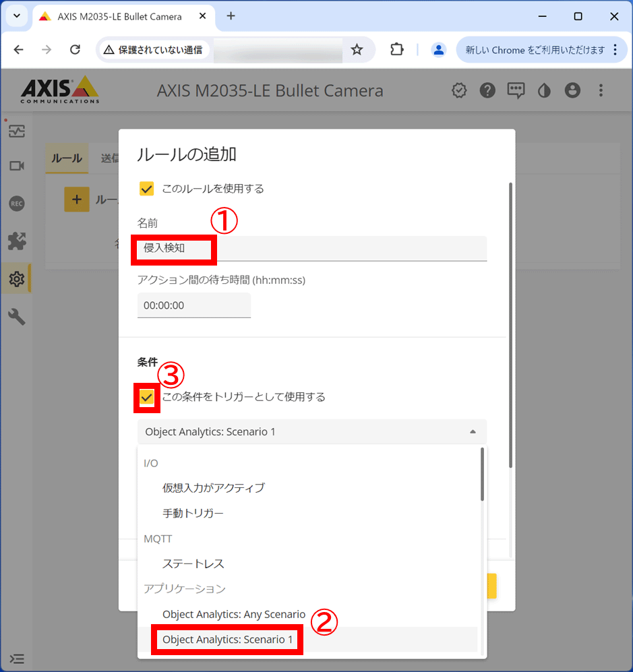Click the dropdown list's scrollbar
Viewport: 633px width, 672px height.
[482, 474]
